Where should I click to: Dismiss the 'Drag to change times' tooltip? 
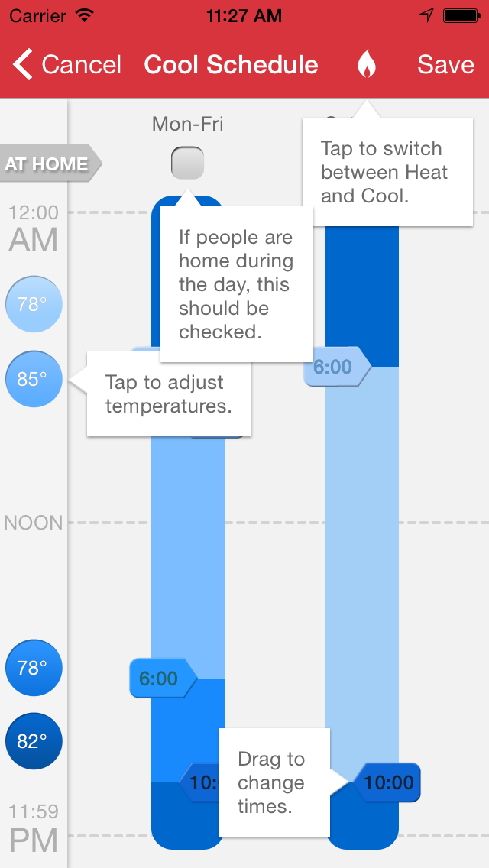pos(274,782)
